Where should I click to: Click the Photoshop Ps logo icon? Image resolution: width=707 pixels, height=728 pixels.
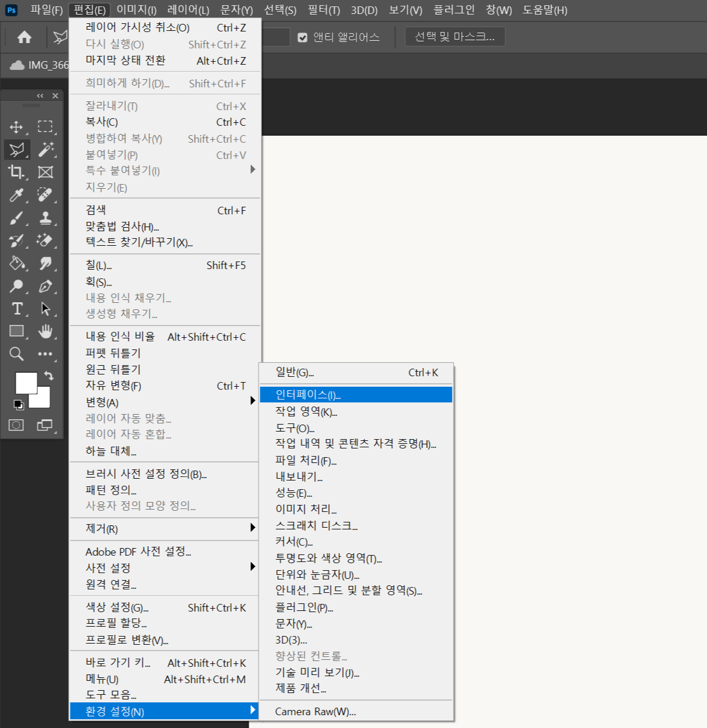[x=11, y=10]
